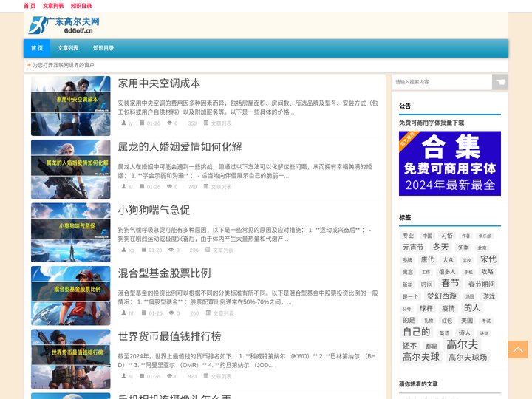This screenshot has width=532, height=399.
Task: Click the 文章列表 category under 家用中央空调成本
Action: click(221, 123)
